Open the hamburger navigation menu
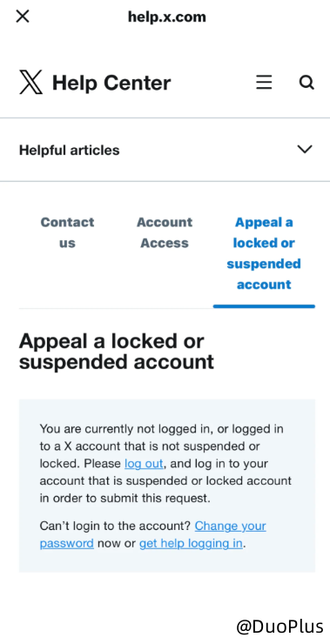Viewport: 330px width, 644px height. point(264,82)
